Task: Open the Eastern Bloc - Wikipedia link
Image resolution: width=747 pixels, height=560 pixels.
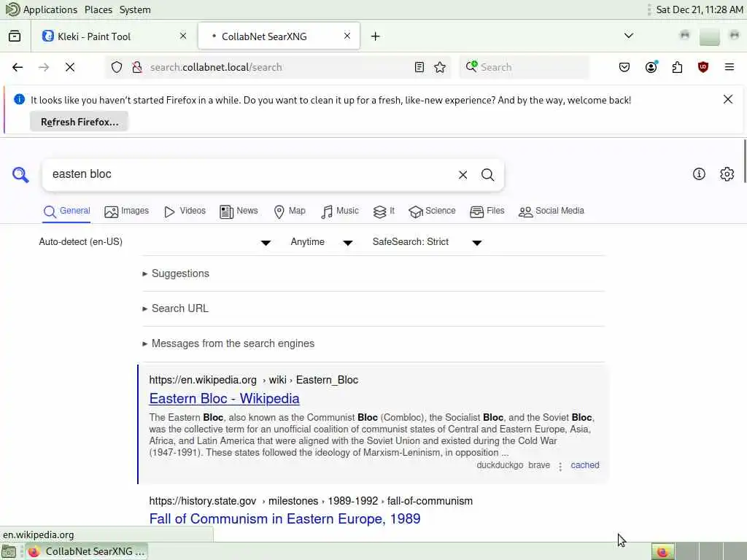Action: [x=225, y=399]
